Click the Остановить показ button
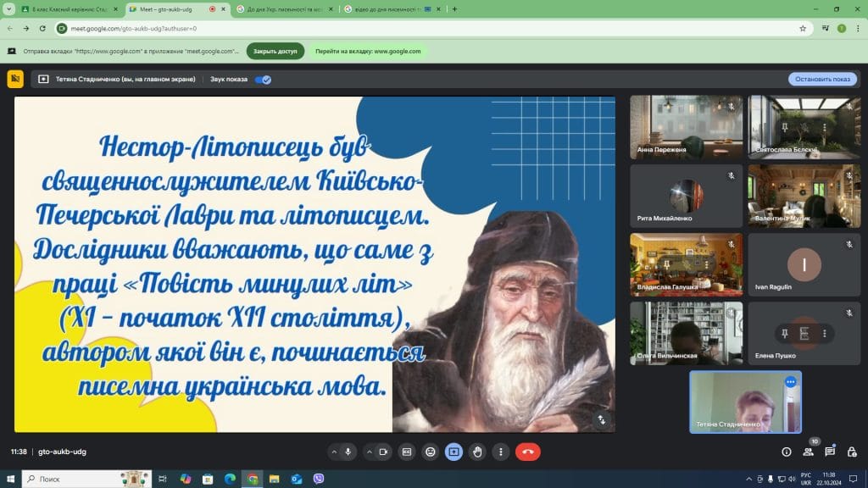Viewport: 868px width, 488px height. (822, 79)
